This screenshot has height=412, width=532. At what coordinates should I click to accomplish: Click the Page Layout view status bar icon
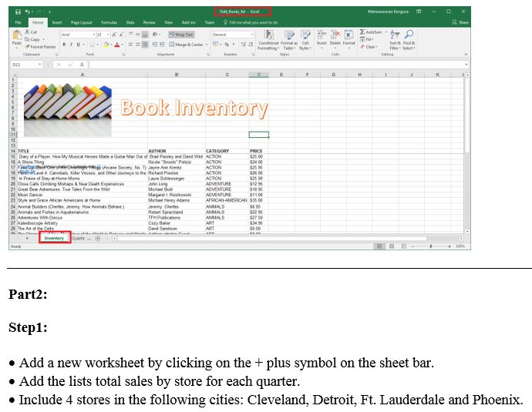coord(392,246)
